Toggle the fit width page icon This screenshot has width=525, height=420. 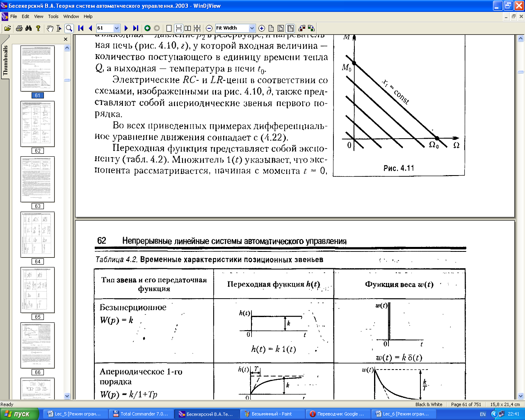pos(290,28)
